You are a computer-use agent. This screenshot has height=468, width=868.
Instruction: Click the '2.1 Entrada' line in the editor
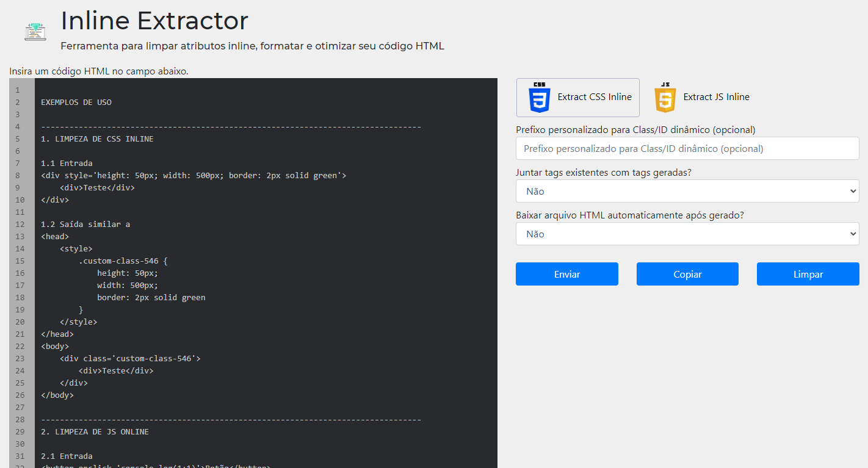tap(67, 456)
